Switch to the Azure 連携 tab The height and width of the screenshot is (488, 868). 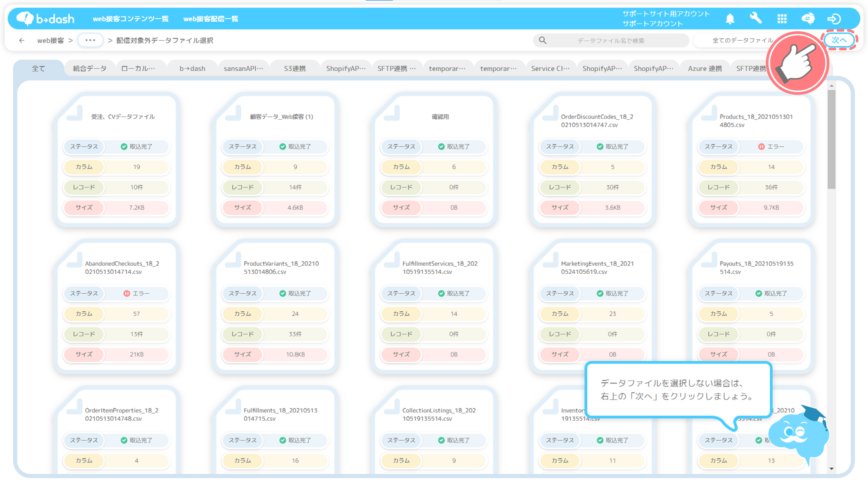(x=705, y=69)
